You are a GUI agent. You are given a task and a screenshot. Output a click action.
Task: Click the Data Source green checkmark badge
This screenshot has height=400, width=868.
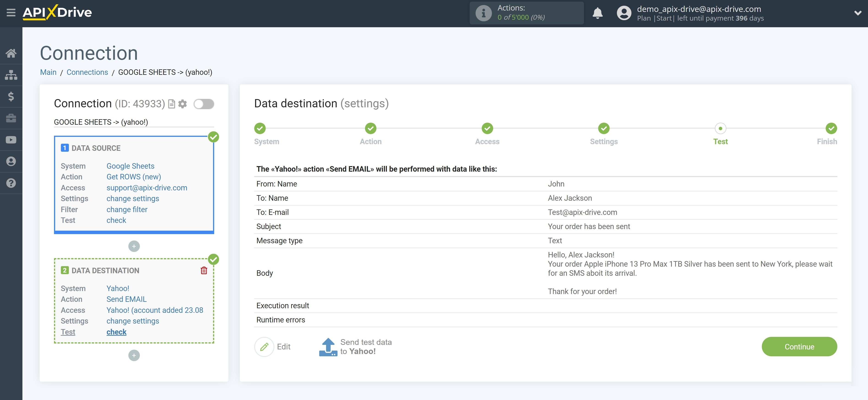point(213,137)
